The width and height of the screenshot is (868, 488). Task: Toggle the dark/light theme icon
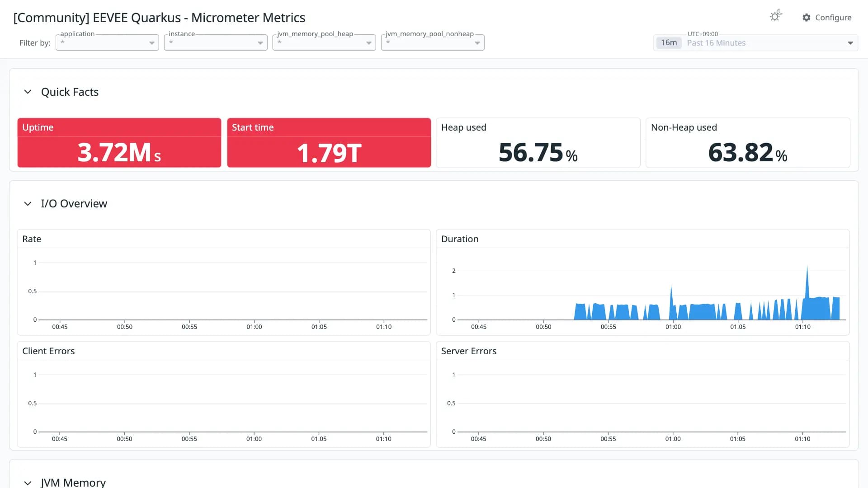pyautogui.click(x=776, y=16)
